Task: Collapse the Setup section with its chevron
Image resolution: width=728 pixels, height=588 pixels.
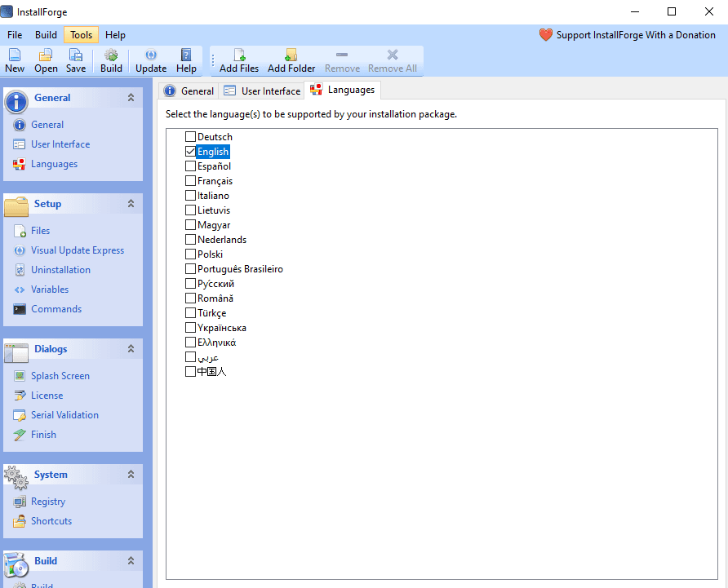Action: 129,203
